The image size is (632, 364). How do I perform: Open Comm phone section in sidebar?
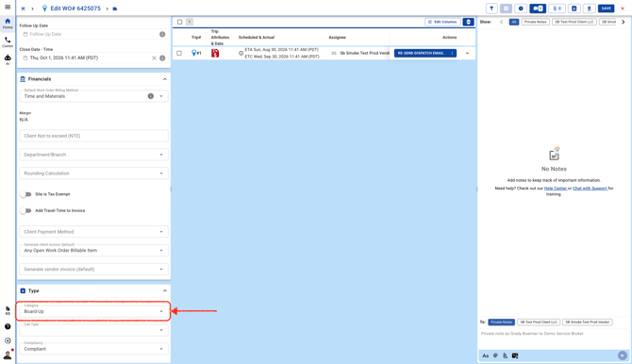(8, 41)
